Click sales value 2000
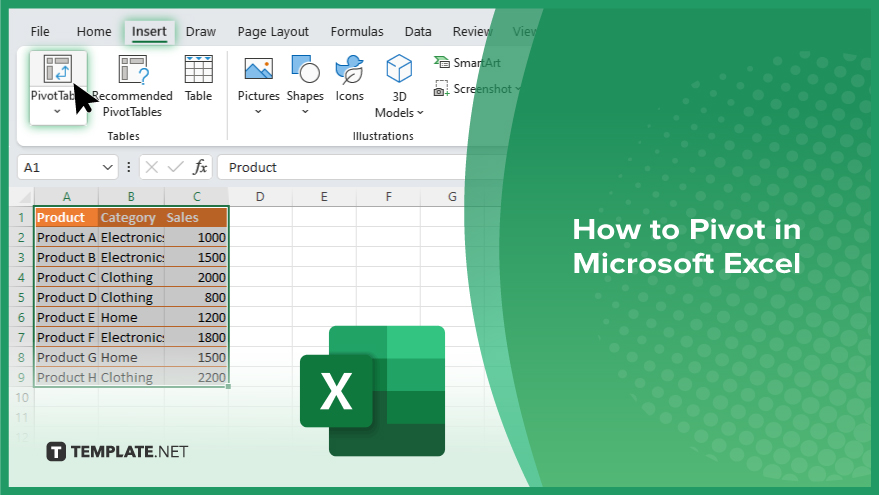This screenshot has width=879, height=495. click(196, 277)
